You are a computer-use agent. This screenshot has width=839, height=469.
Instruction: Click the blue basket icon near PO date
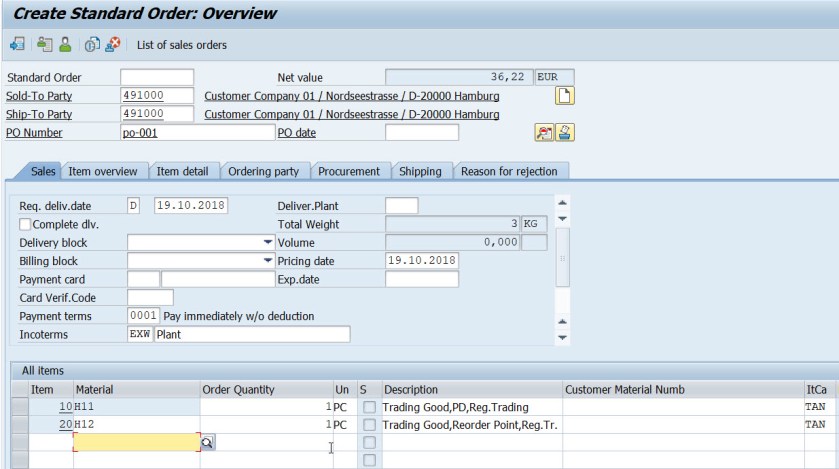pyautogui.click(x=565, y=132)
